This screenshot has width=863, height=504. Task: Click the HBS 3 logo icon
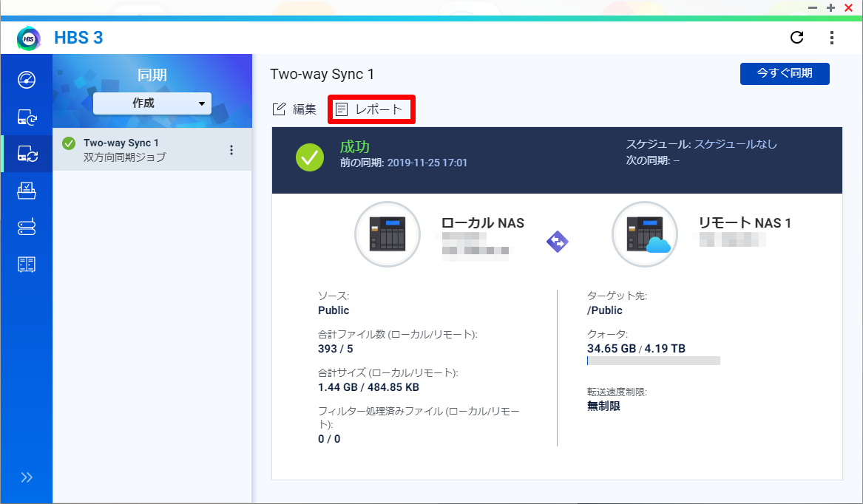pyautogui.click(x=29, y=38)
